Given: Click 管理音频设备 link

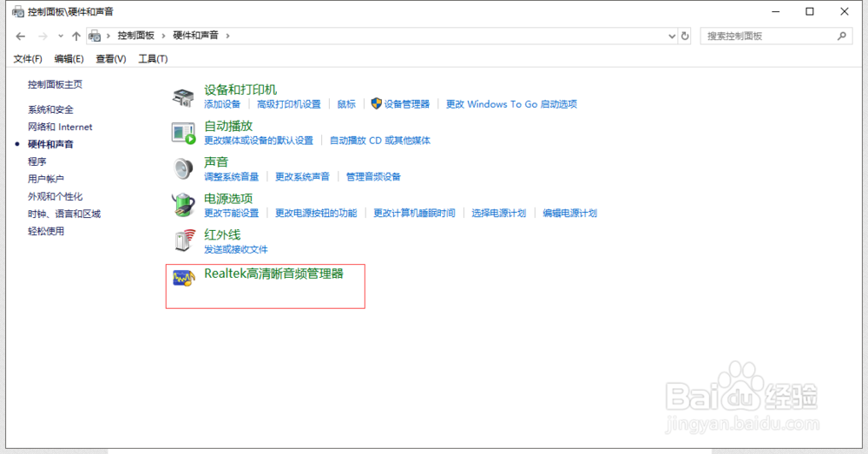Looking at the screenshot, I should [373, 176].
